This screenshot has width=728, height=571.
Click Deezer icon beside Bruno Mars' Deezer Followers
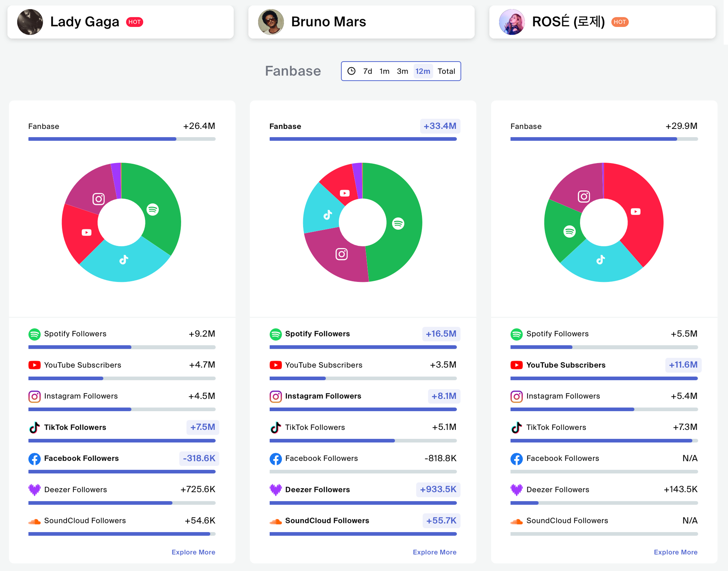tap(275, 490)
